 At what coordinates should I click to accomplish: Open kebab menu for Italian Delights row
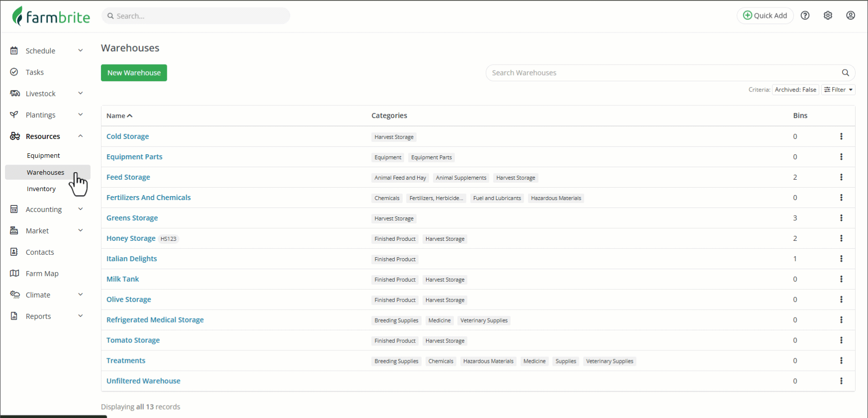(x=841, y=259)
